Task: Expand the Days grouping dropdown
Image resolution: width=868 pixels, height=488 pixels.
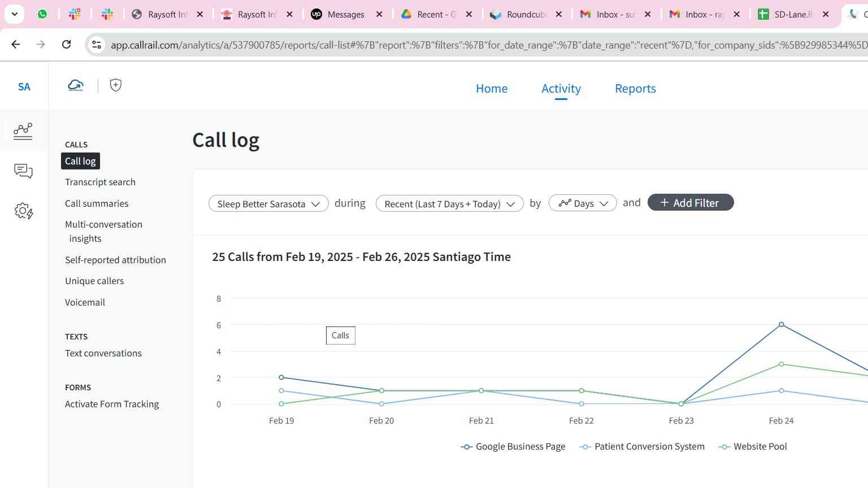Action: click(583, 203)
